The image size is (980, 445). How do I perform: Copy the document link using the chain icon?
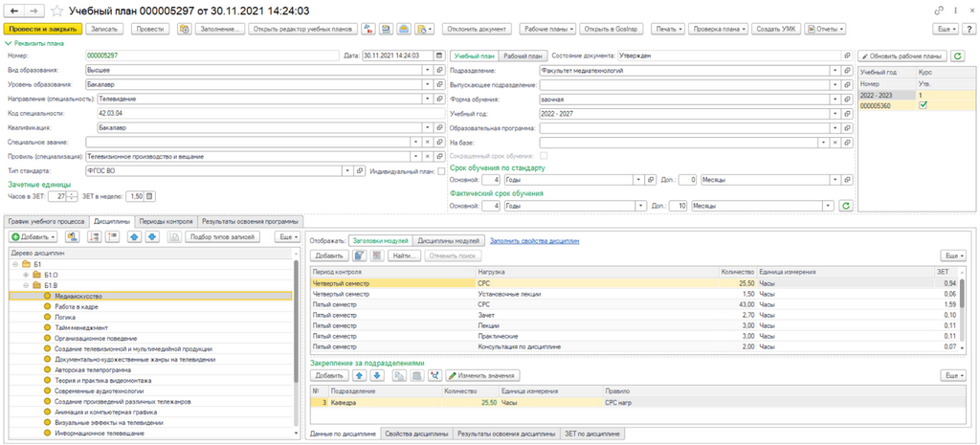(x=938, y=11)
